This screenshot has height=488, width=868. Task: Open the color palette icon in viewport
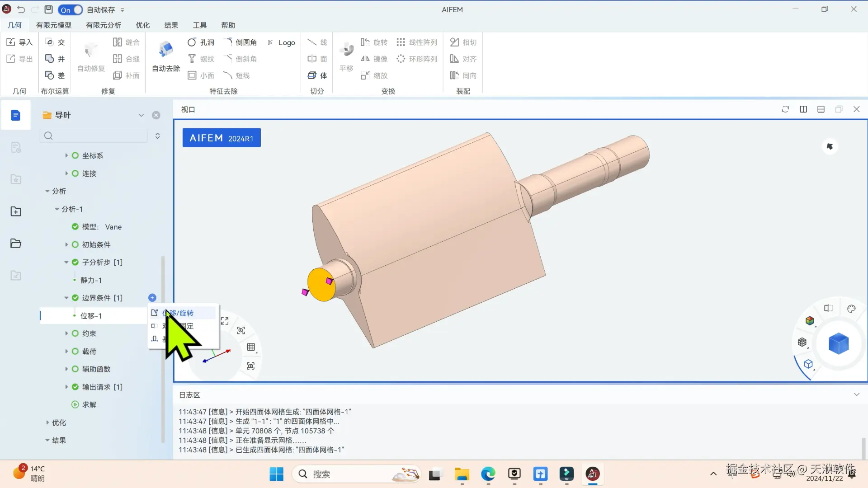click(851, 309)
